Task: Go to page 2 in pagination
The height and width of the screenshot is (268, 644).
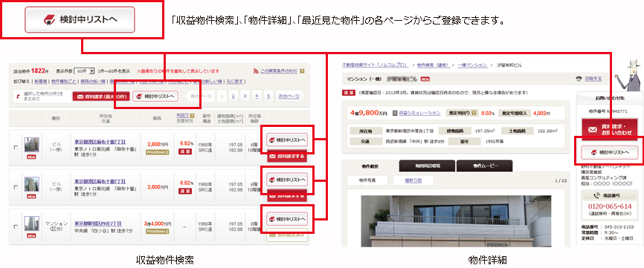Action: pos(233,97)
